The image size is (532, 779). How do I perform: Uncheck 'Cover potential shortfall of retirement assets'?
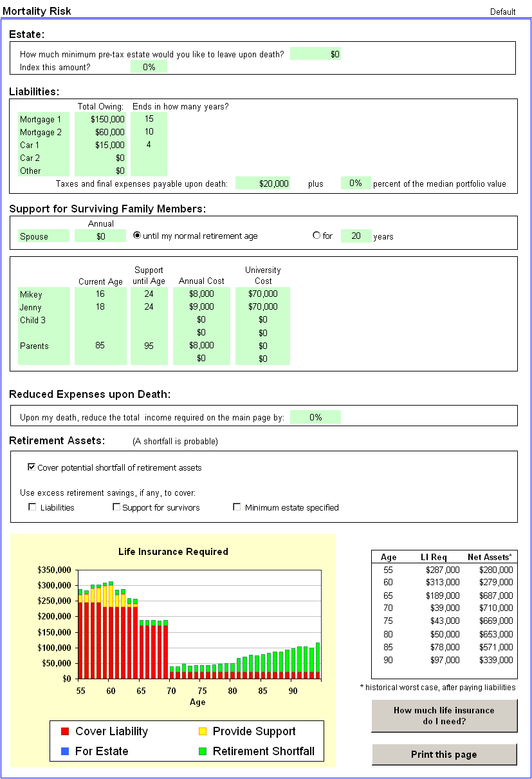click(x=32, y=467)
